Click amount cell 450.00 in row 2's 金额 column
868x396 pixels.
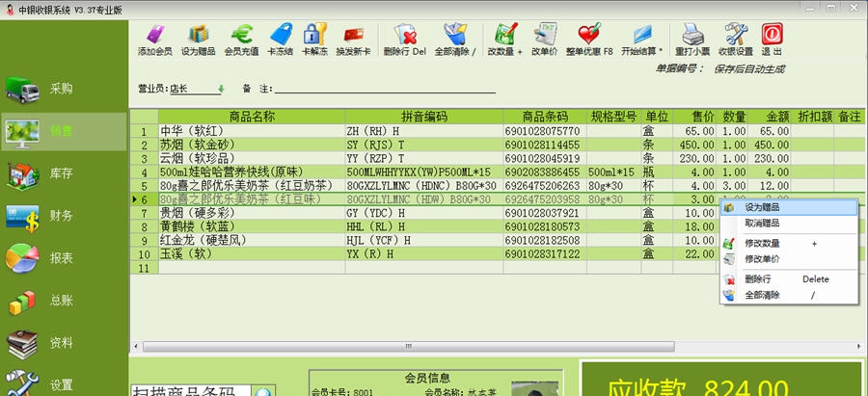click(x=770, y=145)
